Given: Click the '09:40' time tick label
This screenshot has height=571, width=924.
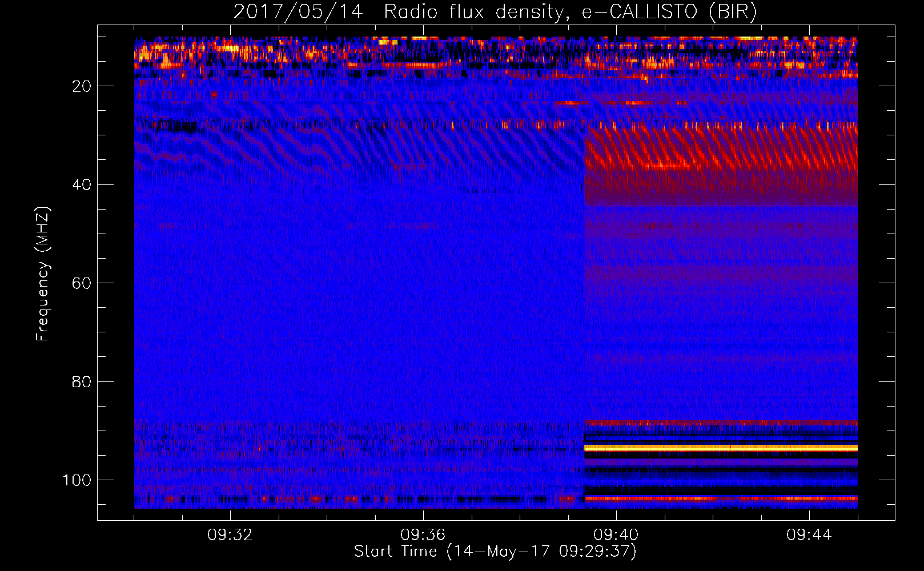Looking at the screenshot, I should (x=616, y=535).
